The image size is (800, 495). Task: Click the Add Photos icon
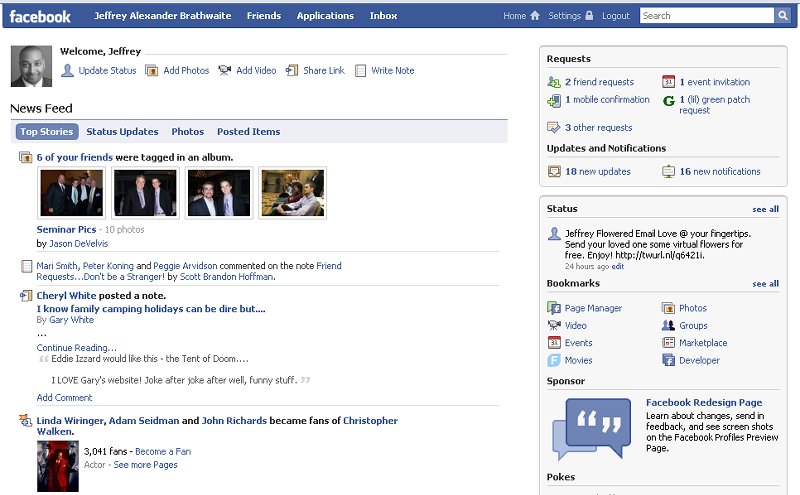click(x=152, y=71)
